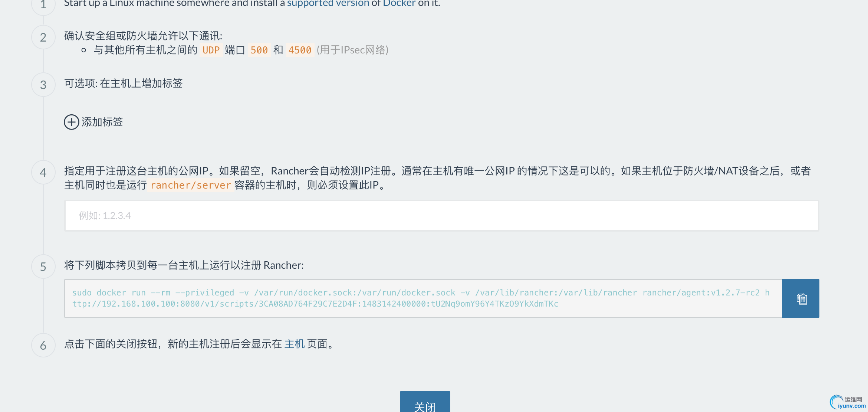Click the '确认安全组或防火墙允许以下通讯:' text
The image size is (868, 412).
143,36
